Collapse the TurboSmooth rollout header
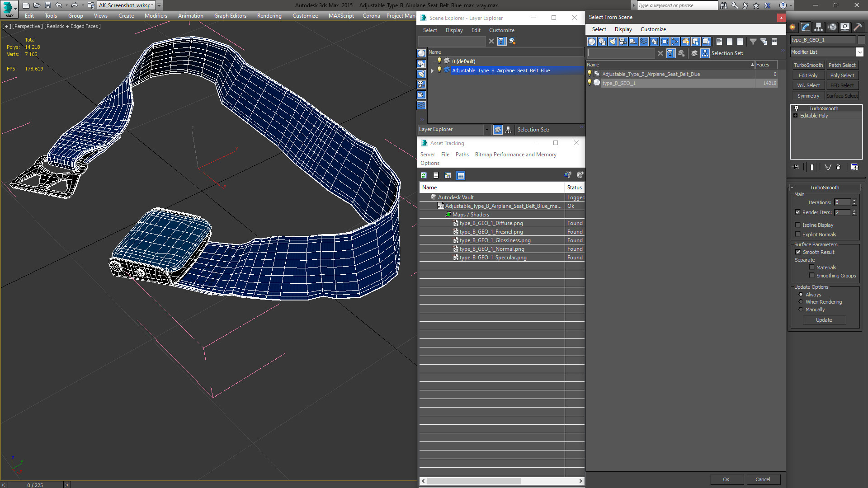 825,188
